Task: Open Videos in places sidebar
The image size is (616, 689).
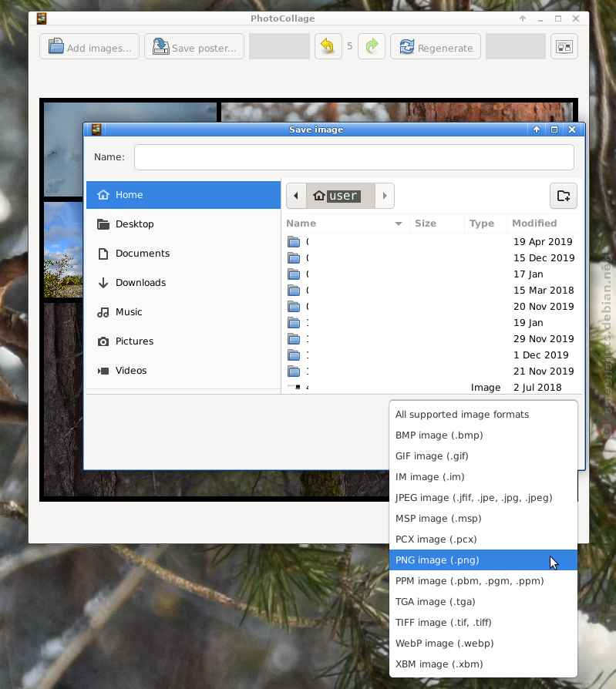Action: (x=183, y=371)
